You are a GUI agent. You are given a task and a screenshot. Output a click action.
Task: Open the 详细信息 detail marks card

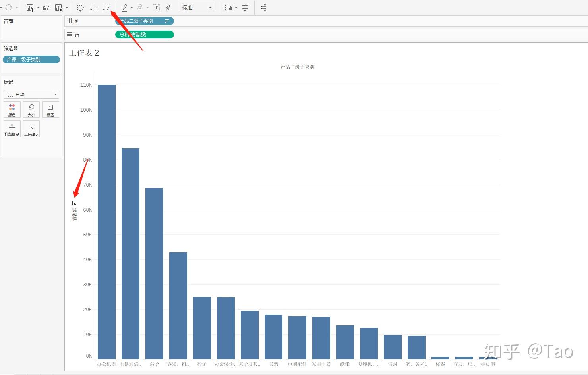click(12, 129)
